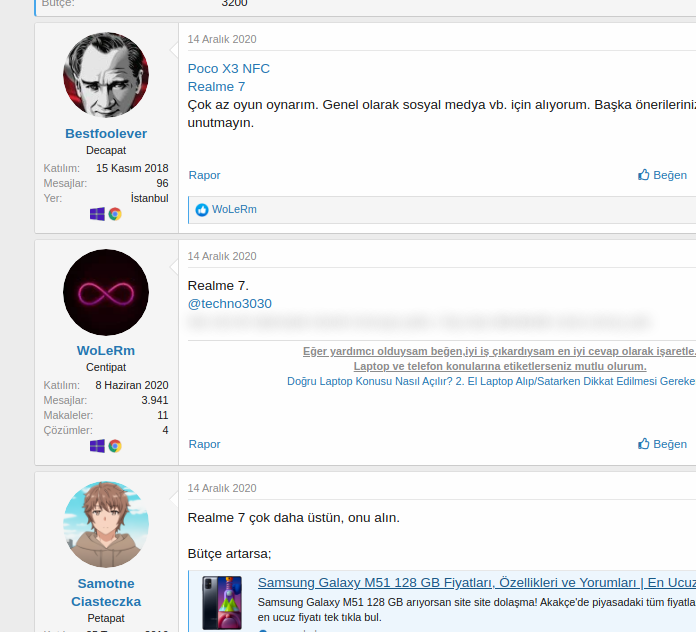This screenshot has height=632, width=696.
Task: Click the '15 Kasım 2018' join date
Action: 132,168
